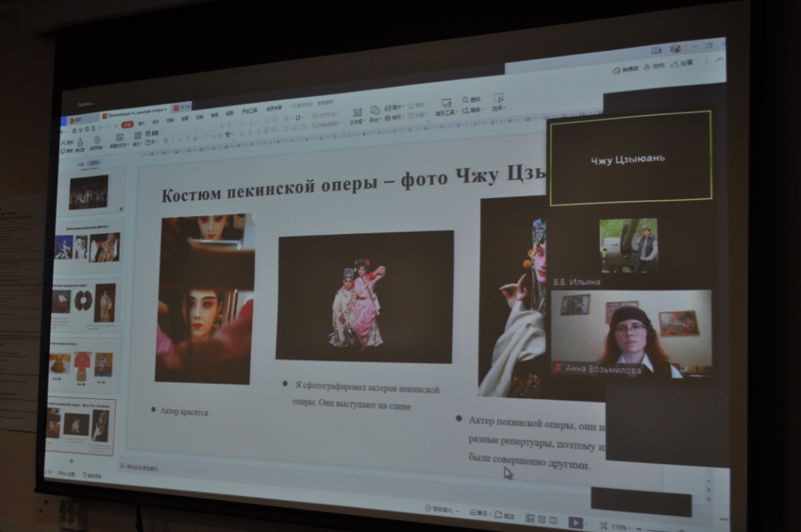
Task: Open the slide Layout icon
Action: [138, 136]
